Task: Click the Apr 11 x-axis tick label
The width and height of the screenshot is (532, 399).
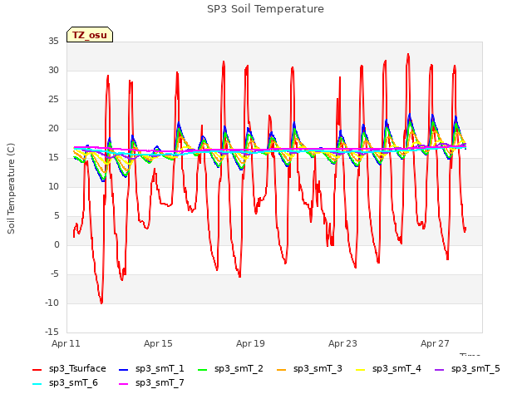Action: click(66, 343)
